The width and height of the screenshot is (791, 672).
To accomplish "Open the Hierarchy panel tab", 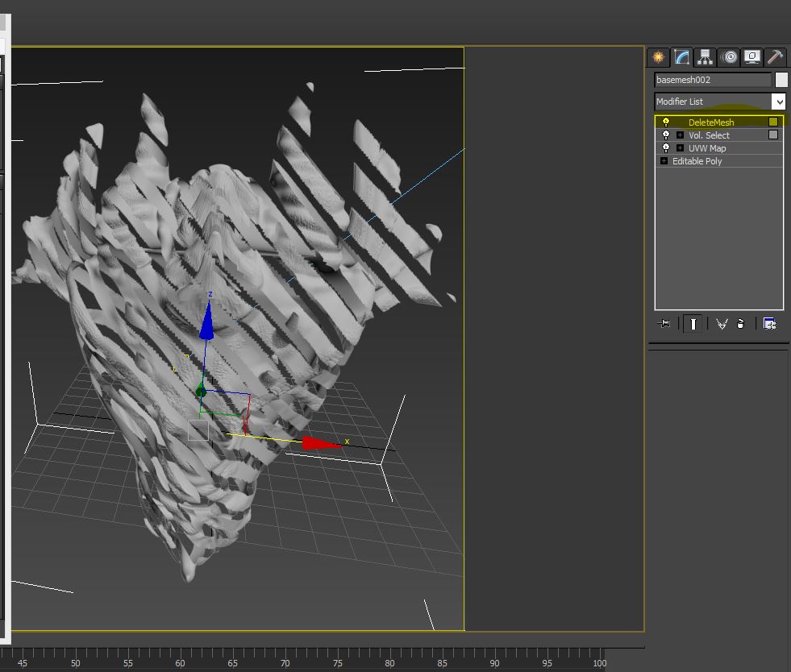I will click(706, 57).
